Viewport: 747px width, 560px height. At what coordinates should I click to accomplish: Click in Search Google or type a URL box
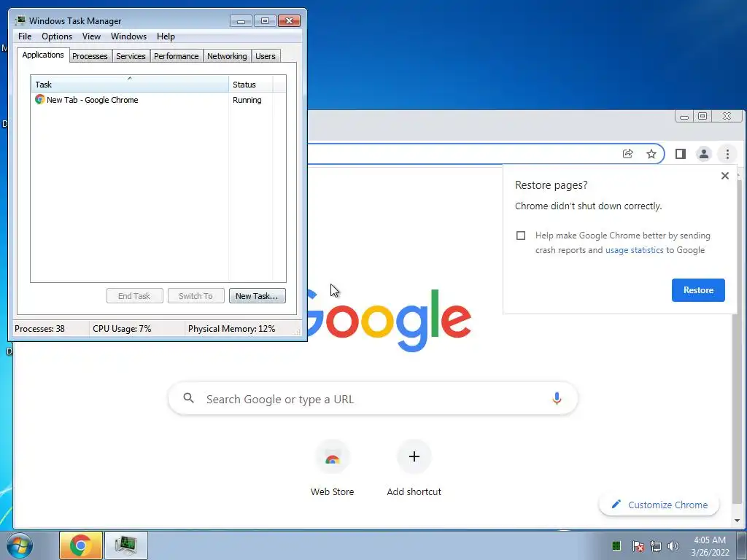tap(373, 399)
